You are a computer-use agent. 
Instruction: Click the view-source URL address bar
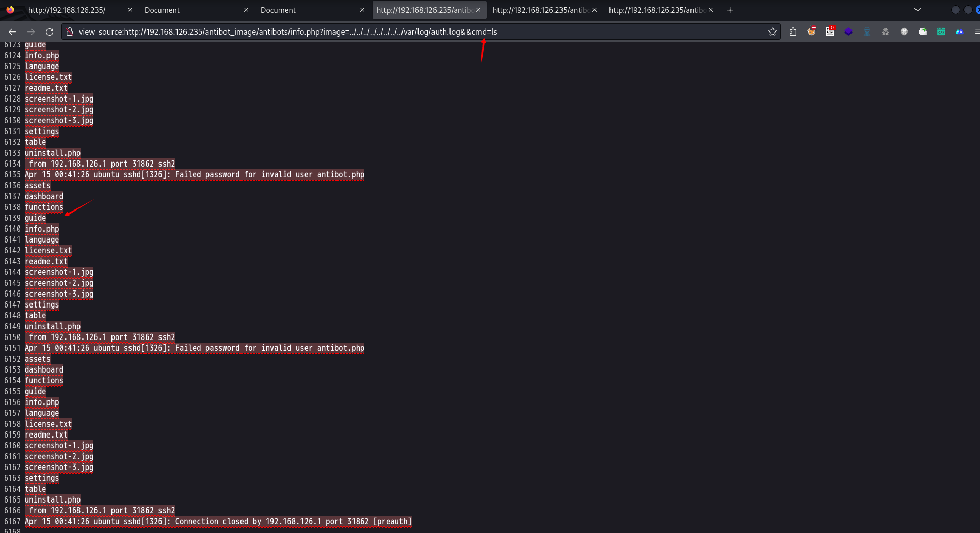421,31
